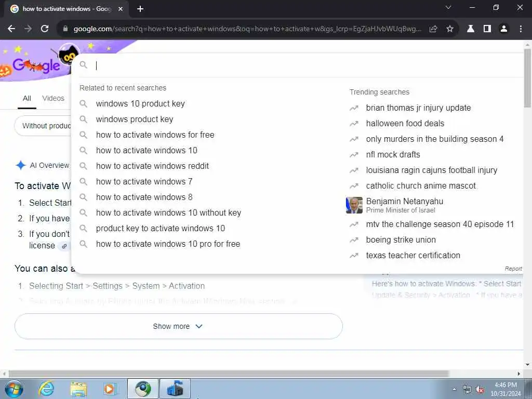Viewport: 532px width, 399px height.
Task: Click the padlock site info icon
Action: coord(65,29)
